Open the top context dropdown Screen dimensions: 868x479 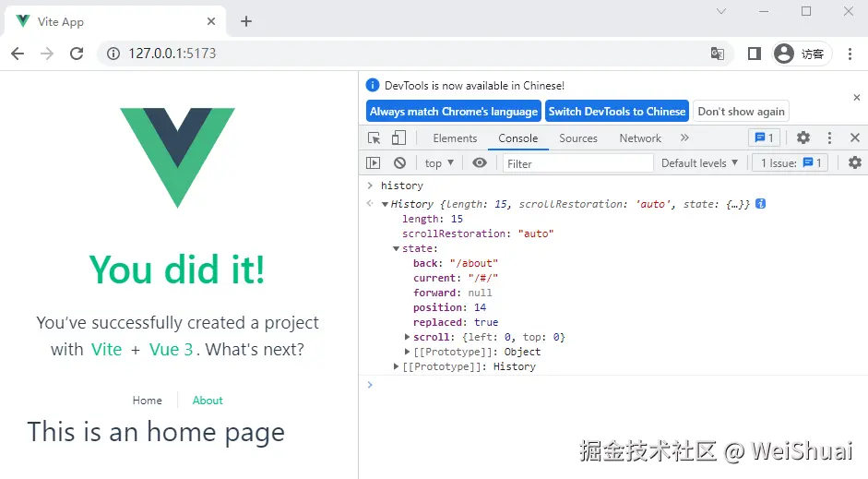click(440, 162)
